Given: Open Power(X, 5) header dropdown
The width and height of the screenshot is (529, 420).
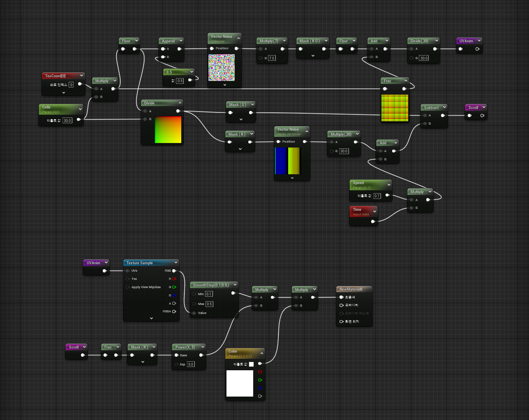Looking at the screenshot, I should click(203, 347).
